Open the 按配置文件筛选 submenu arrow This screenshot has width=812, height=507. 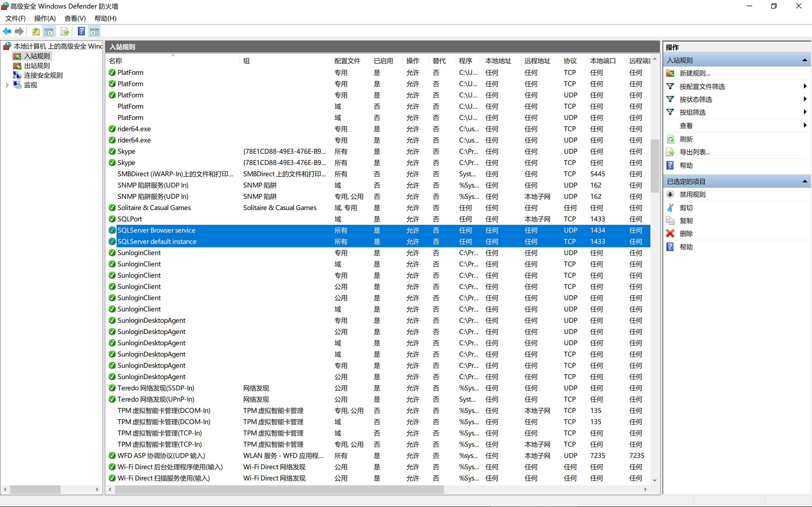805,86
